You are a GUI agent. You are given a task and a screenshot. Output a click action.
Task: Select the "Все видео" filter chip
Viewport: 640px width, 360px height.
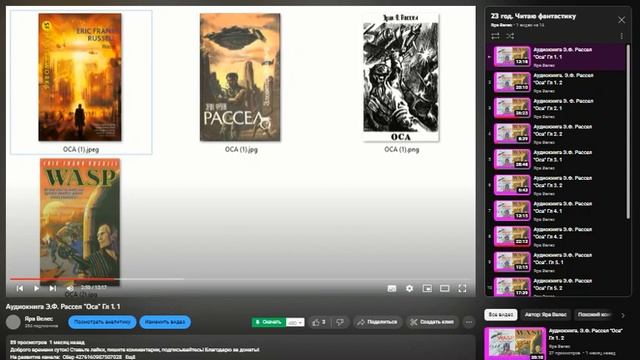(x=501, y=315)
